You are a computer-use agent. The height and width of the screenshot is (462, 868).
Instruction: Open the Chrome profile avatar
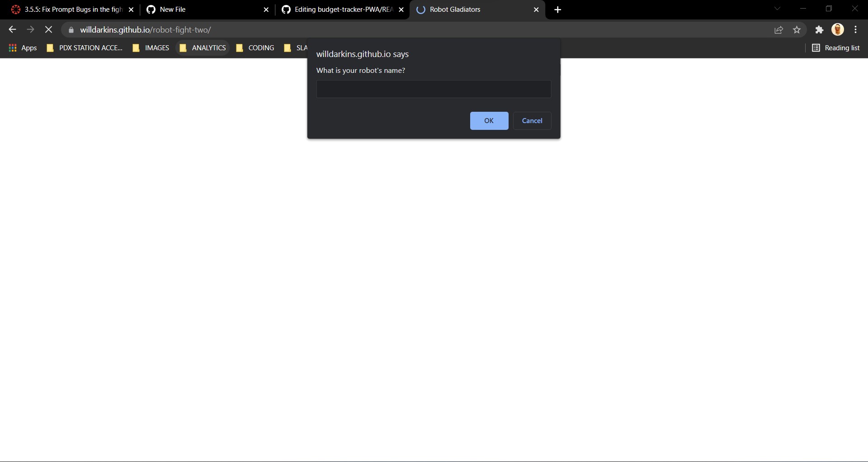click(838, 30)
